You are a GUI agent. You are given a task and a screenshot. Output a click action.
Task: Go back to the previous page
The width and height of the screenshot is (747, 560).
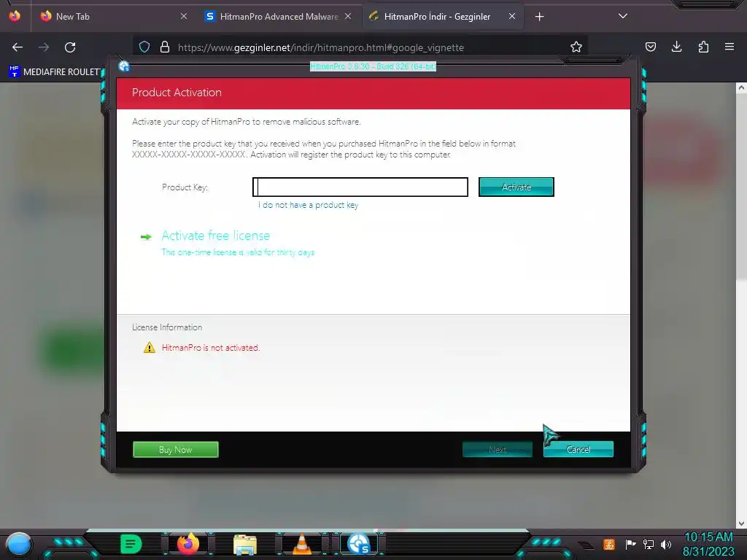pyautogui.click(x=18, y=47)
